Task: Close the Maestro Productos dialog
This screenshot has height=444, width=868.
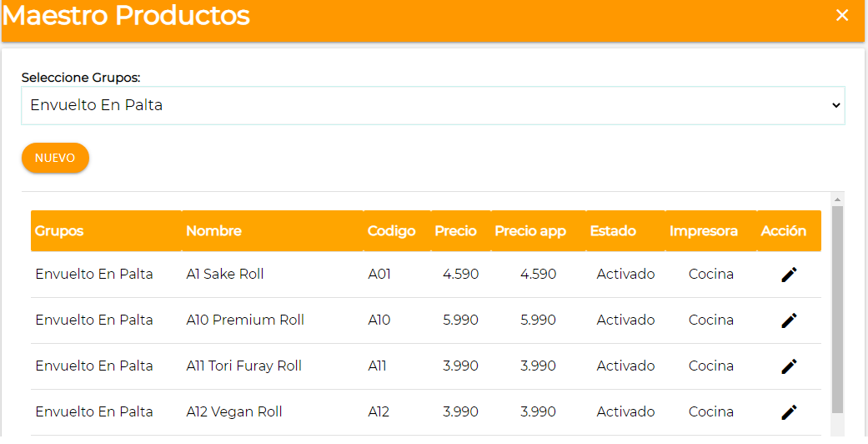Action: click(842, 15)
